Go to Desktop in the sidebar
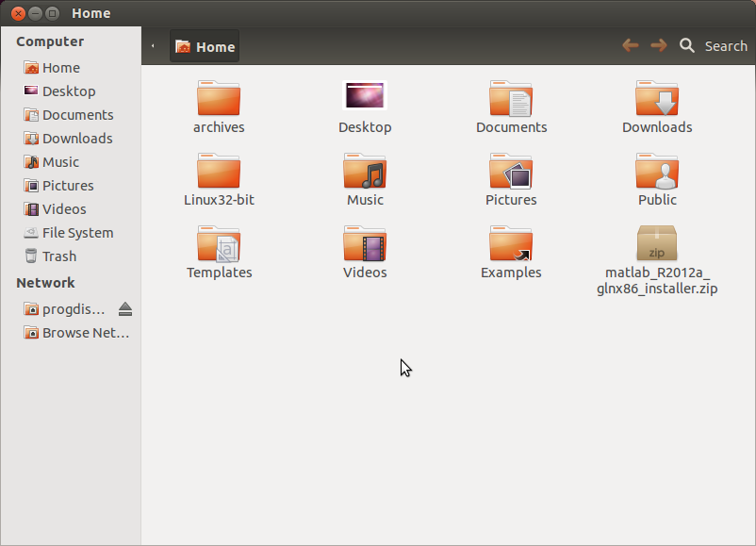 coord(71,91)
